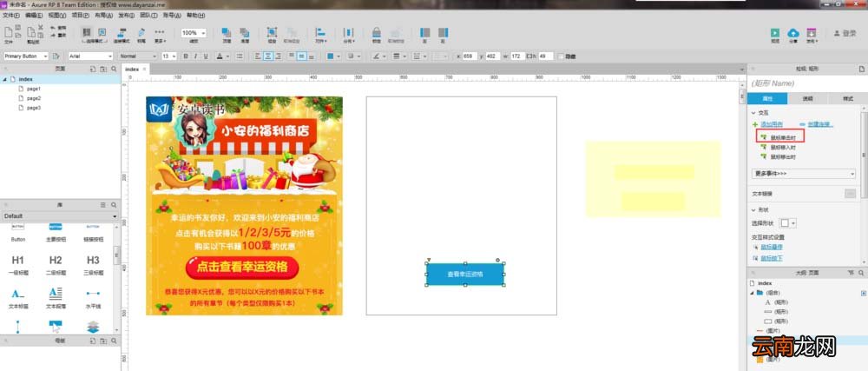Click the login (登录) button

(845, 33)
